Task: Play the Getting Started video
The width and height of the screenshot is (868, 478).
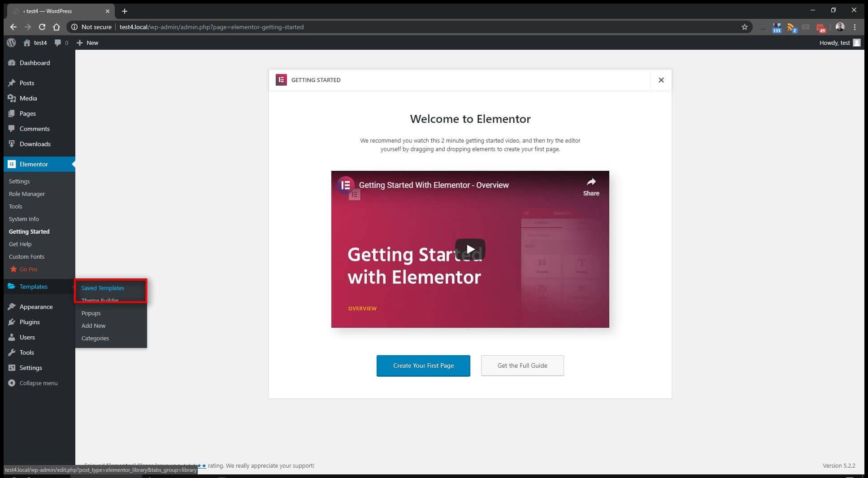Action: click(x=470, y=249)
